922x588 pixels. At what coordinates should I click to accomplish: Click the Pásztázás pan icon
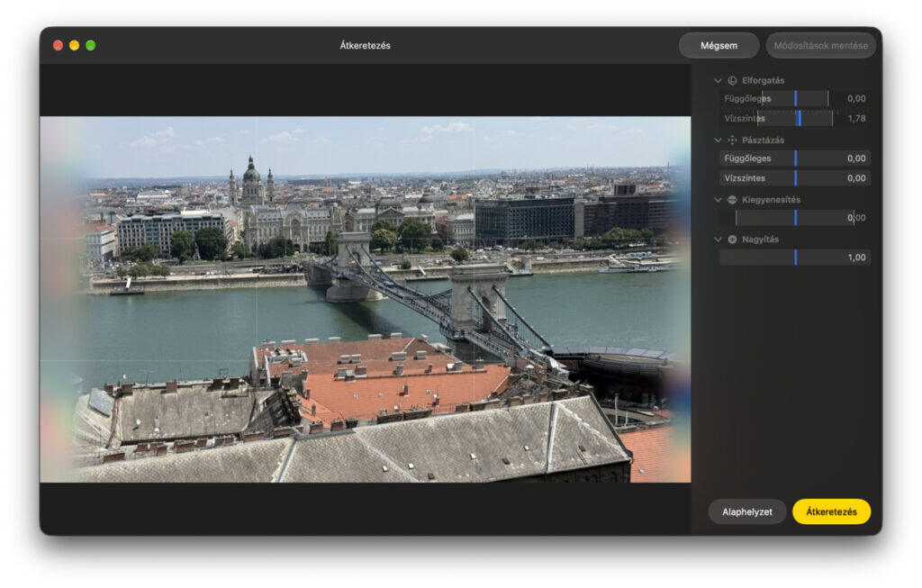point(732,140)
